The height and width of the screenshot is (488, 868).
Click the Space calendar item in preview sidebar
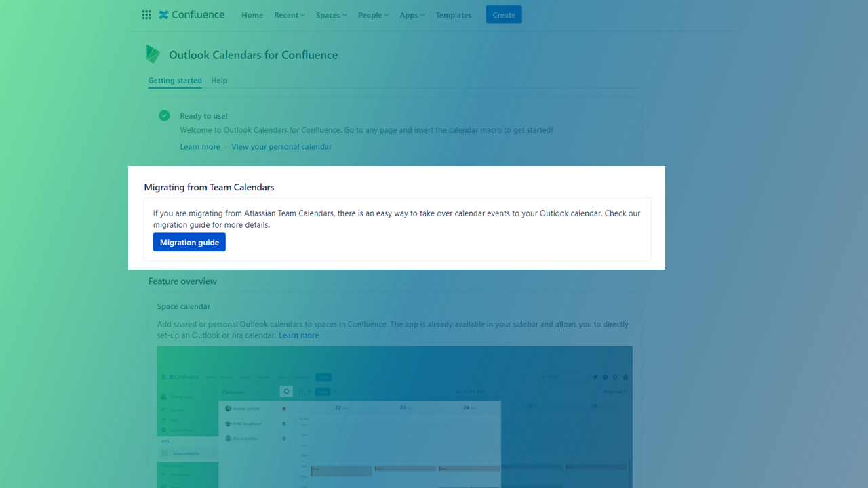186,453
